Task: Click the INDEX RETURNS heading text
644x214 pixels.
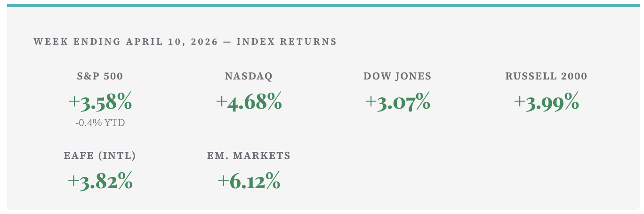Action: pos(287,41)
